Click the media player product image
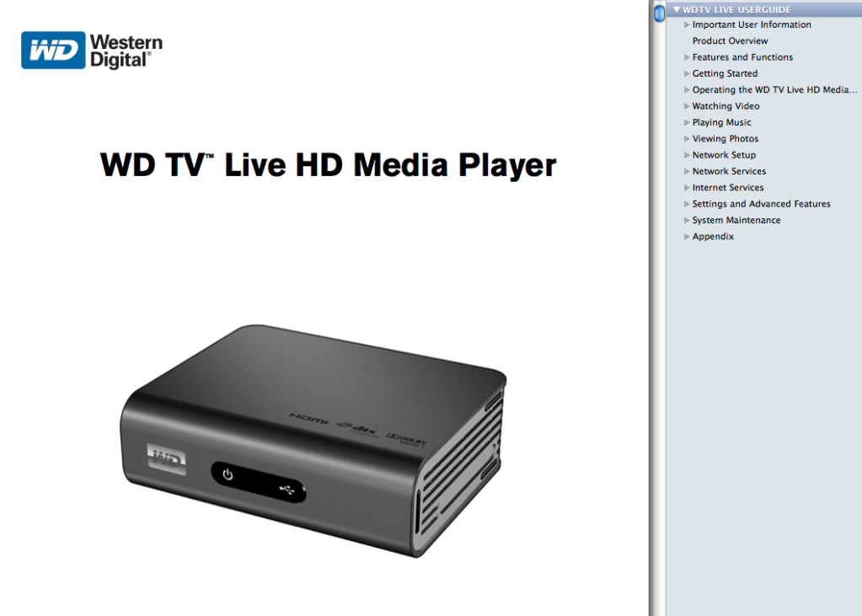 tap(313, 441)
